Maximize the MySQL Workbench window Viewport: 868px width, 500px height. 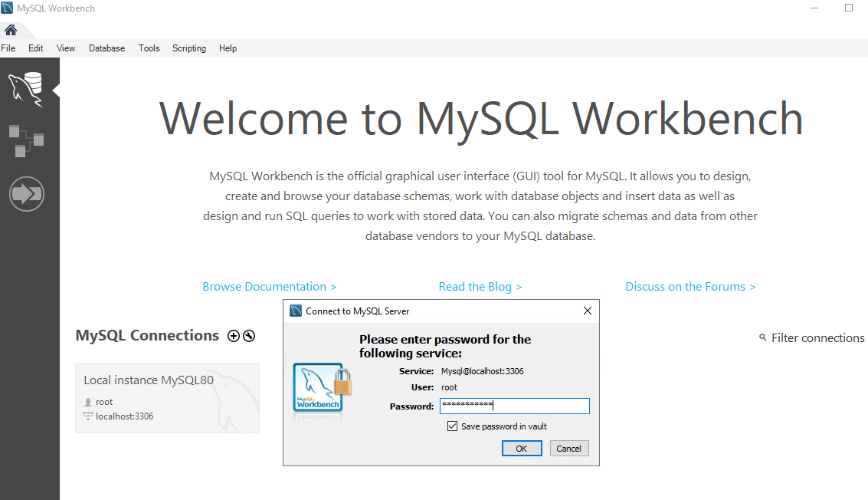click(x=849, y=8)
